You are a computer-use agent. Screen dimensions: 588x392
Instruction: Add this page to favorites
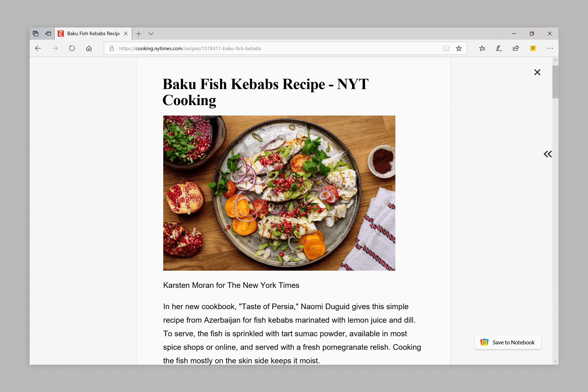[458, 48]
